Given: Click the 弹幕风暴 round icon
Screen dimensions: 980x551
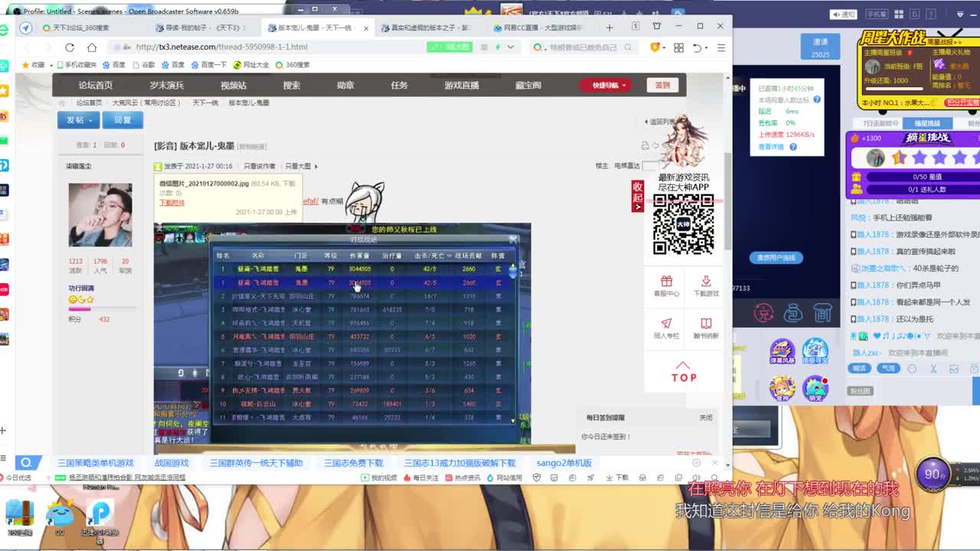Looking at the screenshot, I should [782, 351].
